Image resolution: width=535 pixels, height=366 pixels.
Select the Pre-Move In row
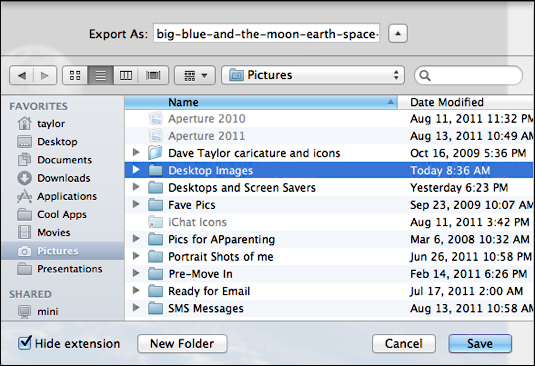[x=329, y=274]
